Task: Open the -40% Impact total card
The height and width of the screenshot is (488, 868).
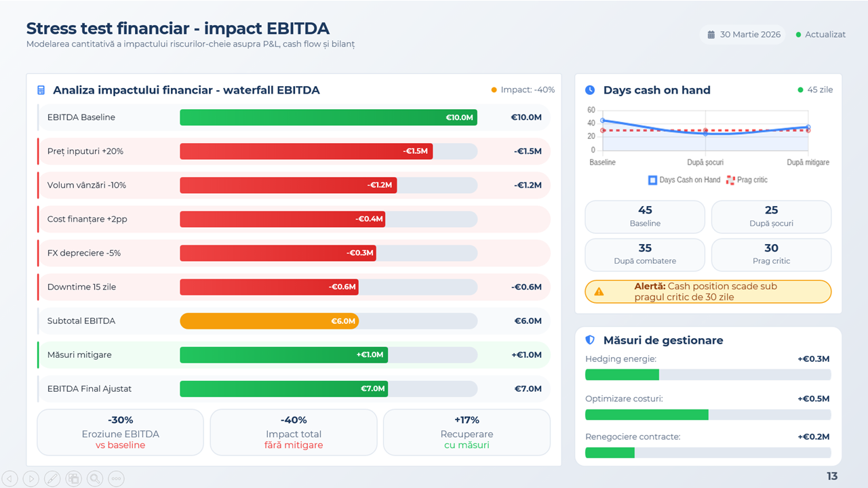Action: (x=294, y=432)
